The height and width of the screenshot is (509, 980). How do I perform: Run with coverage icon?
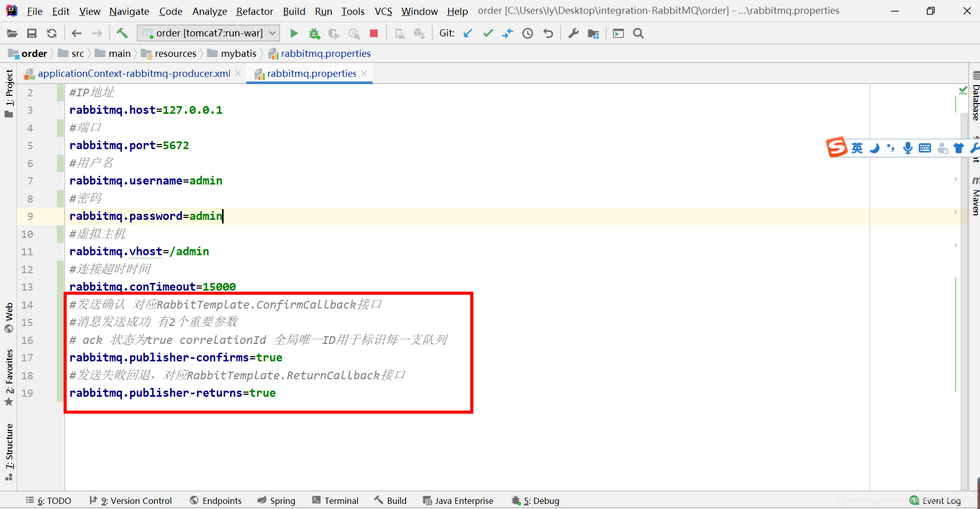tap(334, 33)
